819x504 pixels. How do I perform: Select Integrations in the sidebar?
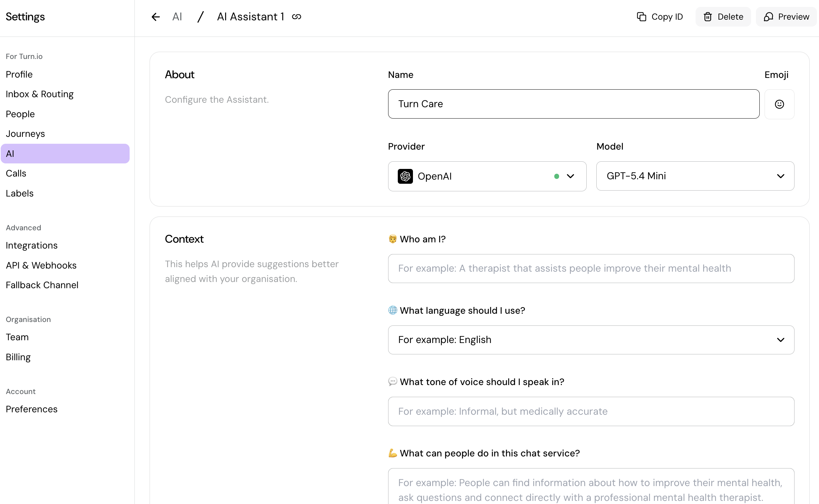pos(31,245)
